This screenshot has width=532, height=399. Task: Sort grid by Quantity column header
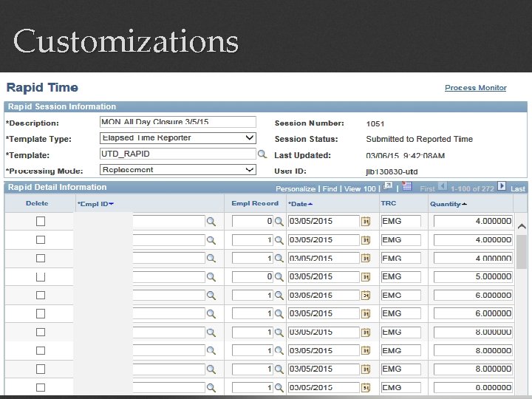coord(449,204)
